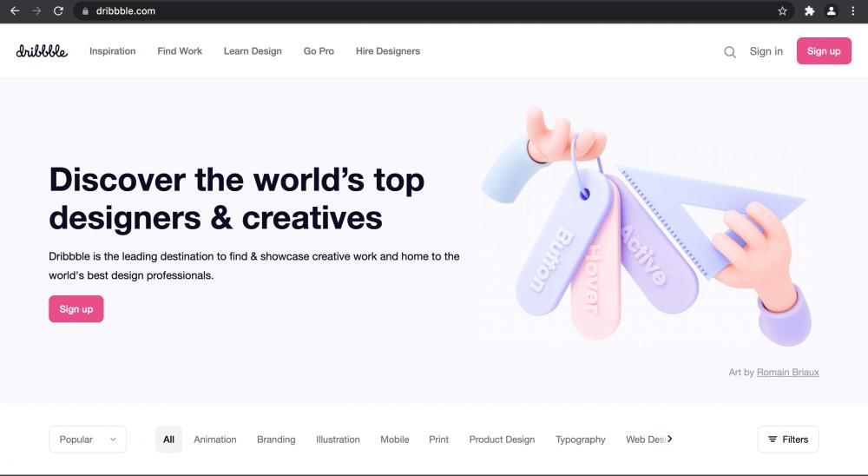
Task: Reload the page with refresh icon
Action: pyautogui.click(x=58, y=10)
